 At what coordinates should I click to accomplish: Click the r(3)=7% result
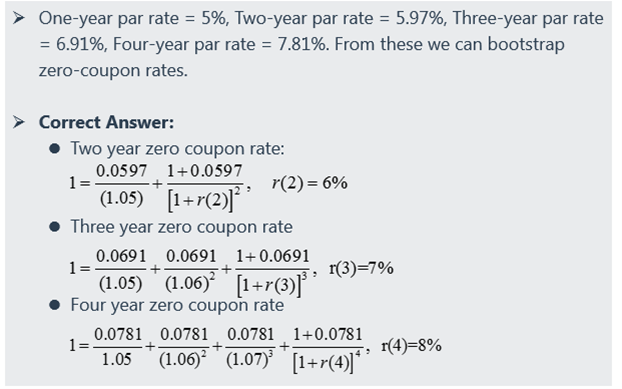(x=361, y=268)
